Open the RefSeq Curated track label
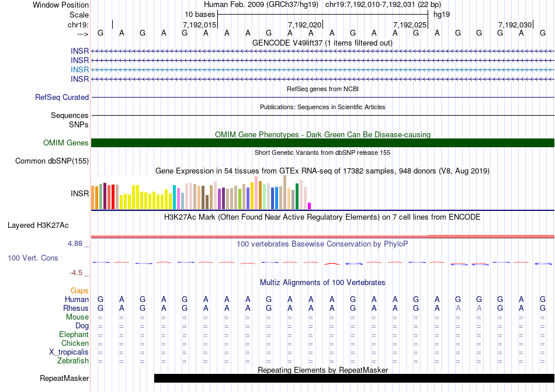 (x=62, y=98)
